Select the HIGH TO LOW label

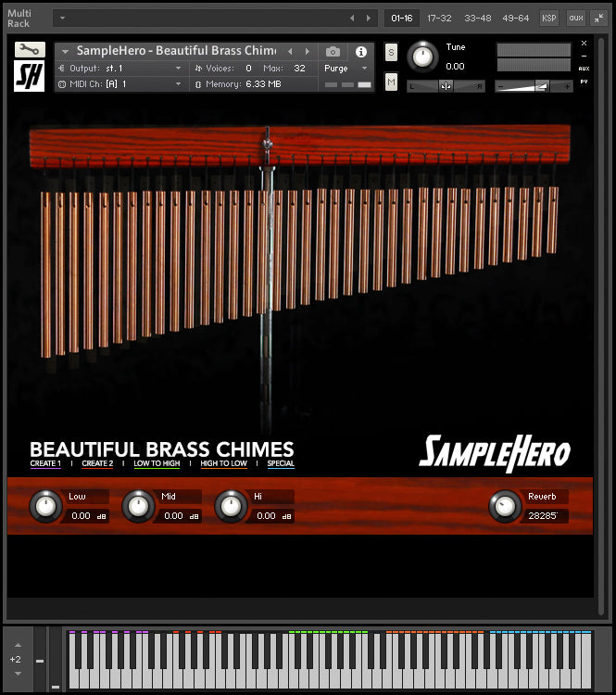tap(223, 463)
